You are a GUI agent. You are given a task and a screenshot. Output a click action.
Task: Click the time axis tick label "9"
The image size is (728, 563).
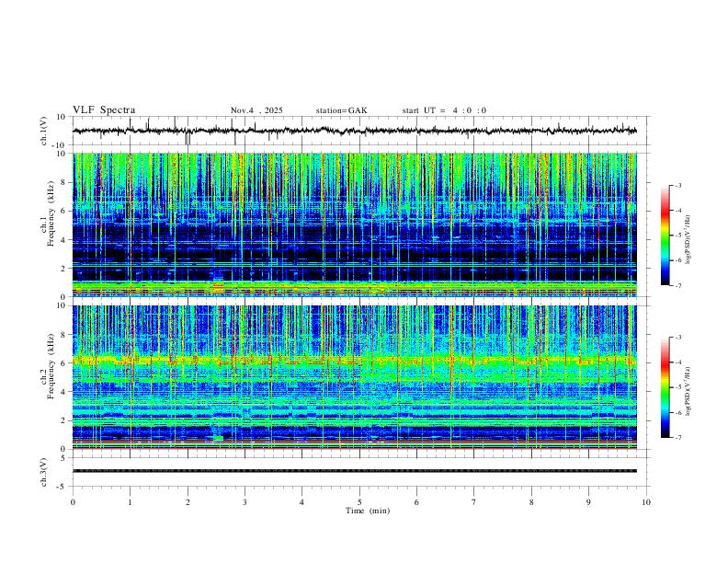click(x=588, y=502)
